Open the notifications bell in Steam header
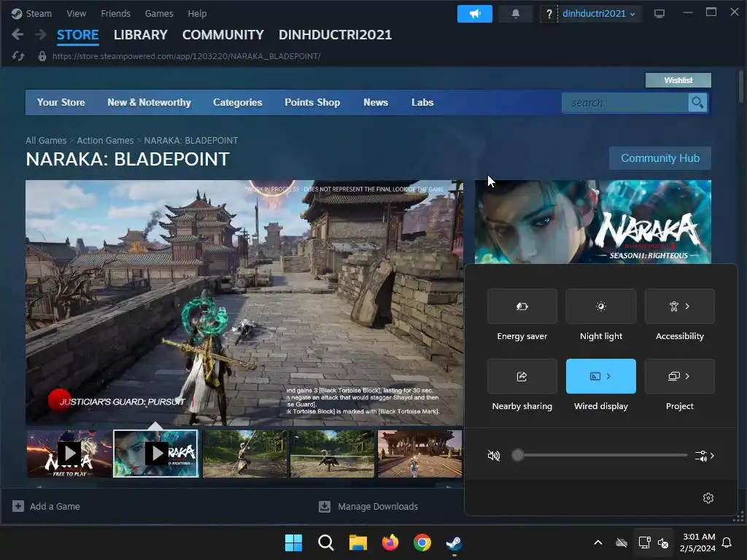This screenshot has height=560, width=747. [516, 14]
